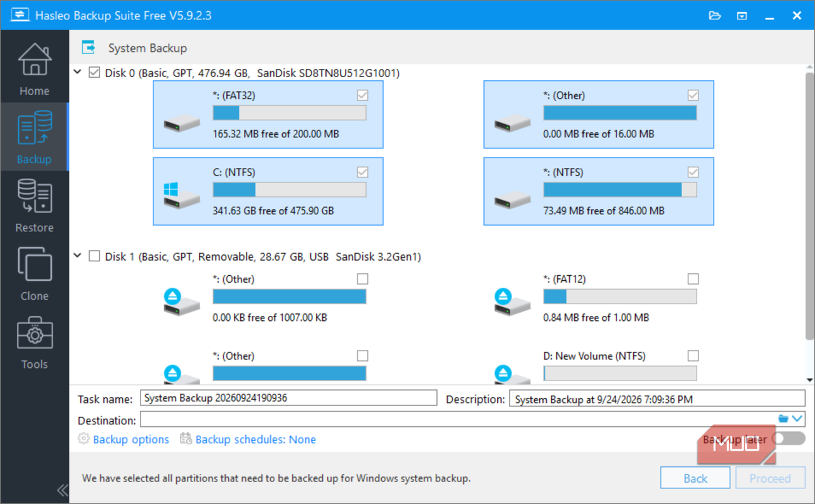The image size is (815, 504).
Task: Toggle the FAT32 200 MB partition checkbox
Action: (x=362, y=95)
